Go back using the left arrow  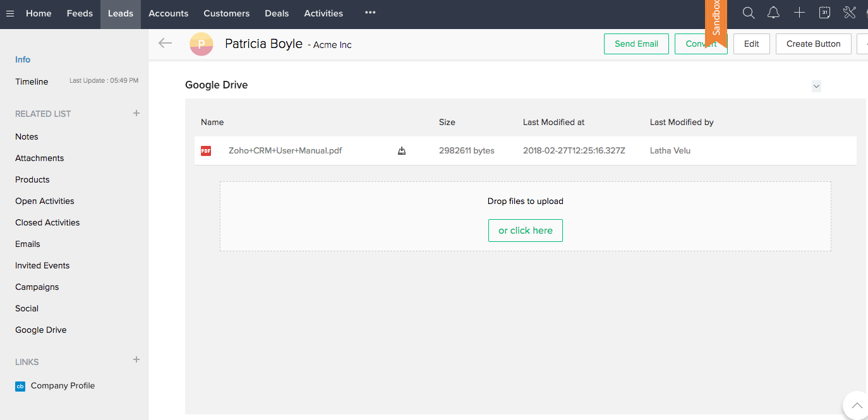165,43
